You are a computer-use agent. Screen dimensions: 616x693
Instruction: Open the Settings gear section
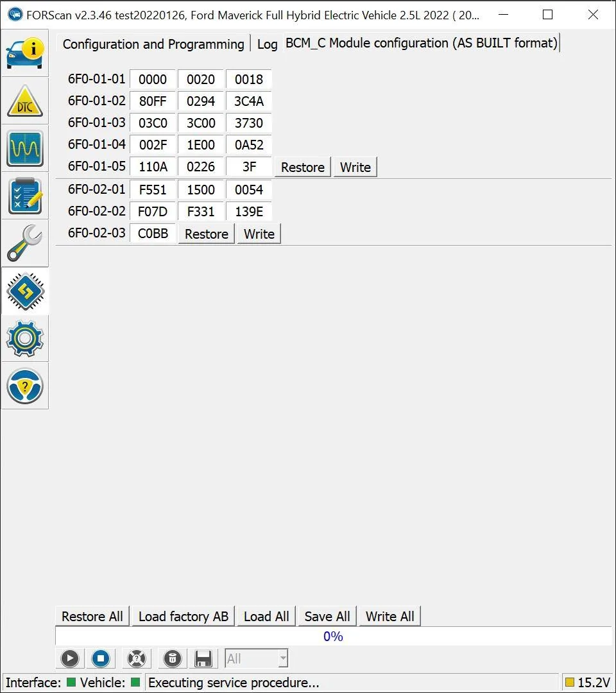pyautogui.click(x=25, y=339)
